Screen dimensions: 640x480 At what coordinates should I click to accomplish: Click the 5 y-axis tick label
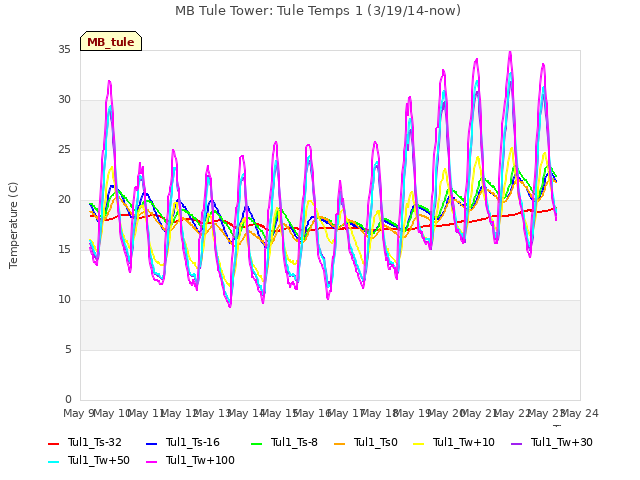coord(68,350)
